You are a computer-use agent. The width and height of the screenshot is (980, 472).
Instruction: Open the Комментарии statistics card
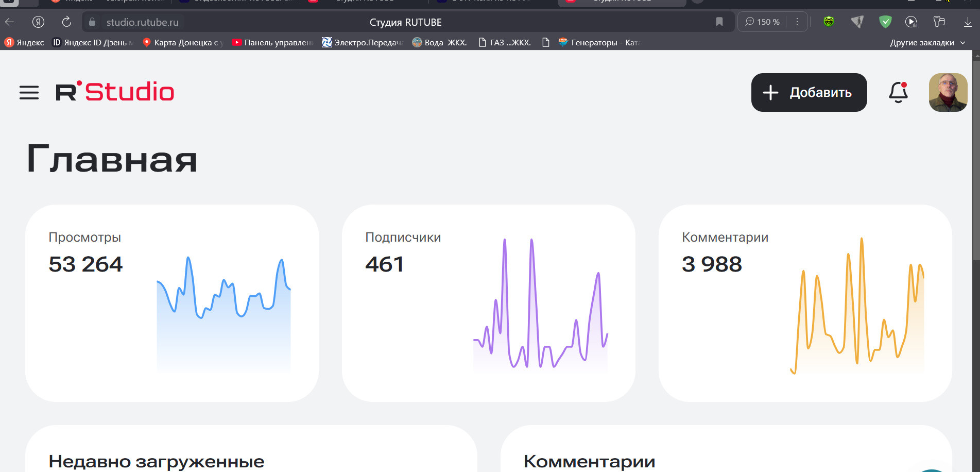[x=805, y=303]
